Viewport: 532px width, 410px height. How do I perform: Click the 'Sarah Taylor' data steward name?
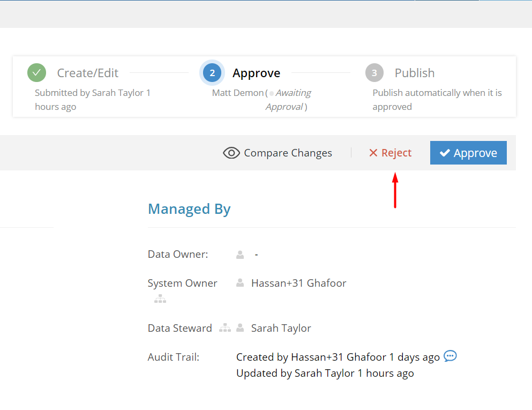coord(281,328)
